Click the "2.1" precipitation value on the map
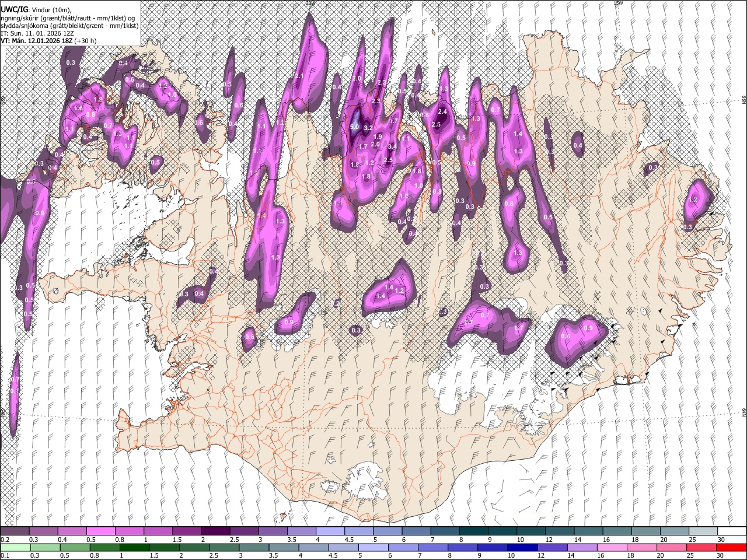747x560 pixels. (299, 76)
